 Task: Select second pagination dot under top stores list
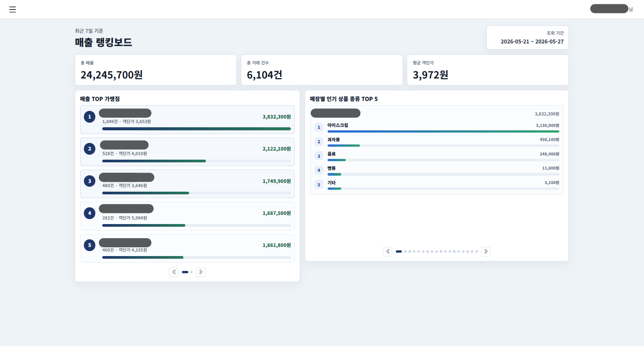coord(191,272)
